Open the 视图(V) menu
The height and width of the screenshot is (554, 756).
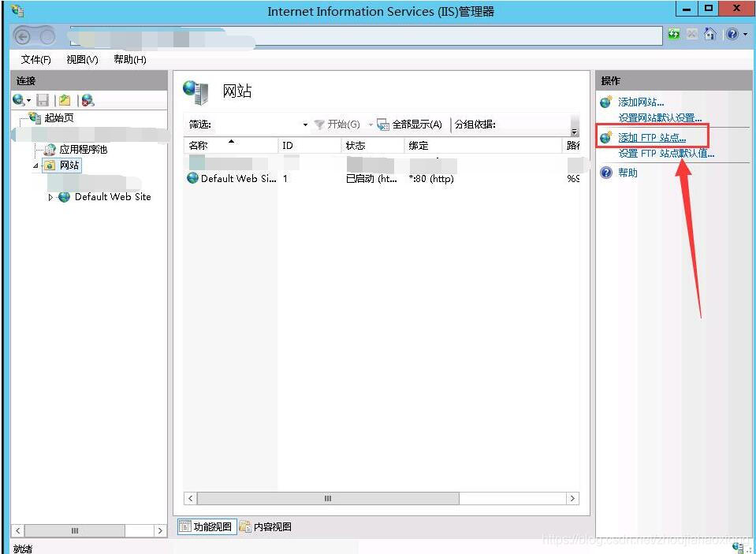click(x=82, y=59)
